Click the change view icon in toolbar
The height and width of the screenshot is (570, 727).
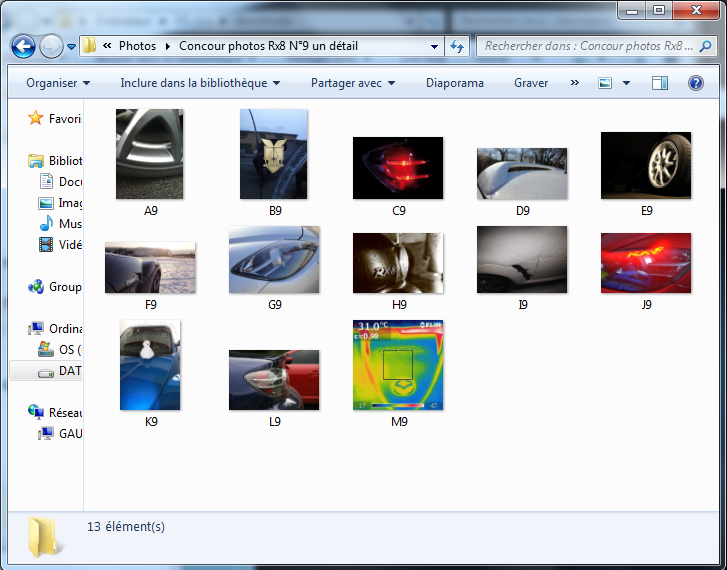coord(605,83)
